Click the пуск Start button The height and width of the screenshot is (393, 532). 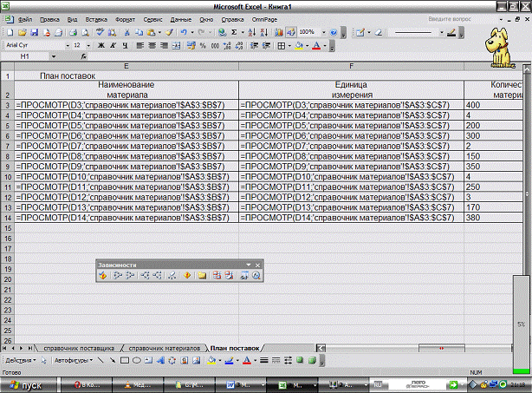[26, 383]
